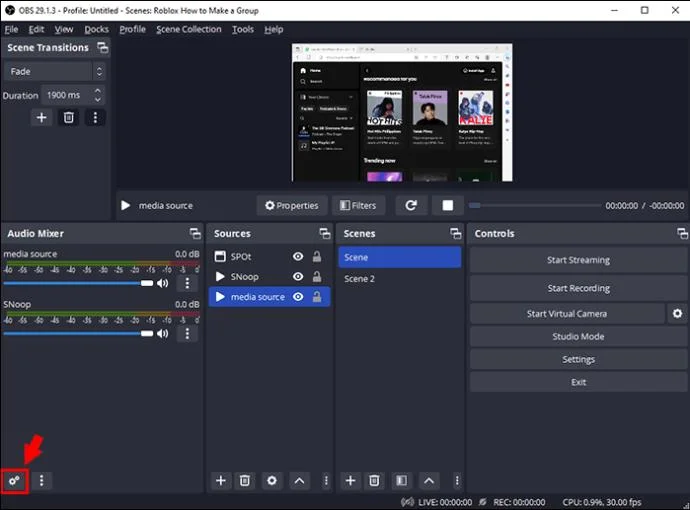Open the Profile menu

coord(132,29)
